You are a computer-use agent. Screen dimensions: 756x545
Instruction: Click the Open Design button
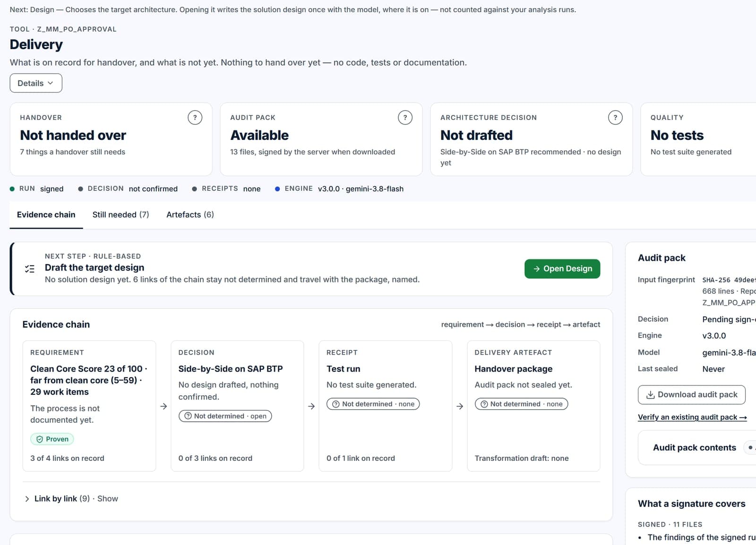pos(562,269)
